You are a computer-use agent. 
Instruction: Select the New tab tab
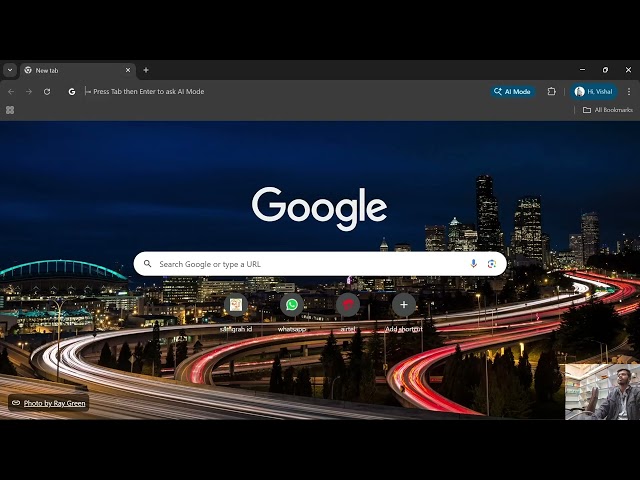tap(78, 70)
